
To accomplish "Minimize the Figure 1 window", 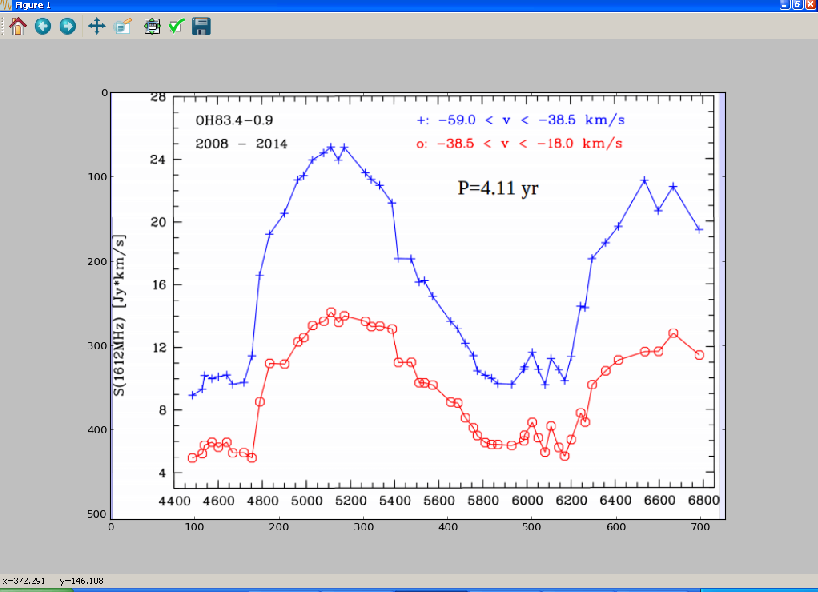I will click(x=785, y=5).
